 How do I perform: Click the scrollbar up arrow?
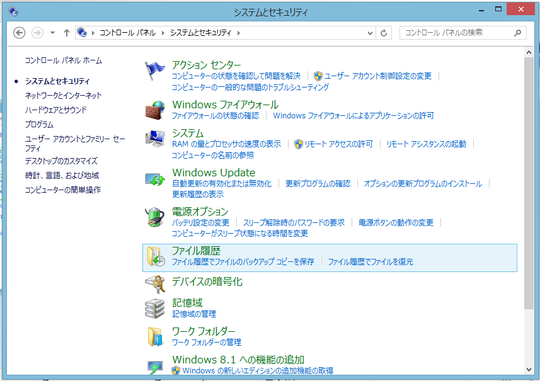click(529, 53)
